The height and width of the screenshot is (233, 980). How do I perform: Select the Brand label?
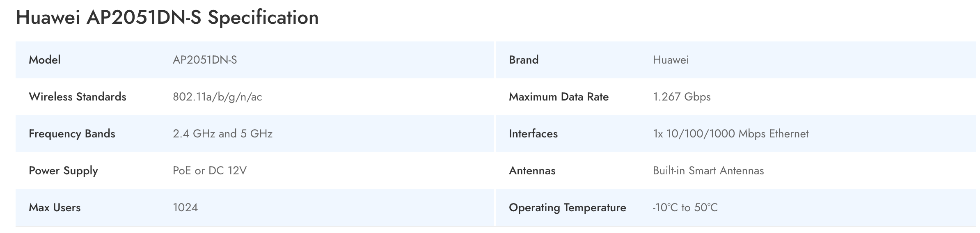click(x=524, y=60)
